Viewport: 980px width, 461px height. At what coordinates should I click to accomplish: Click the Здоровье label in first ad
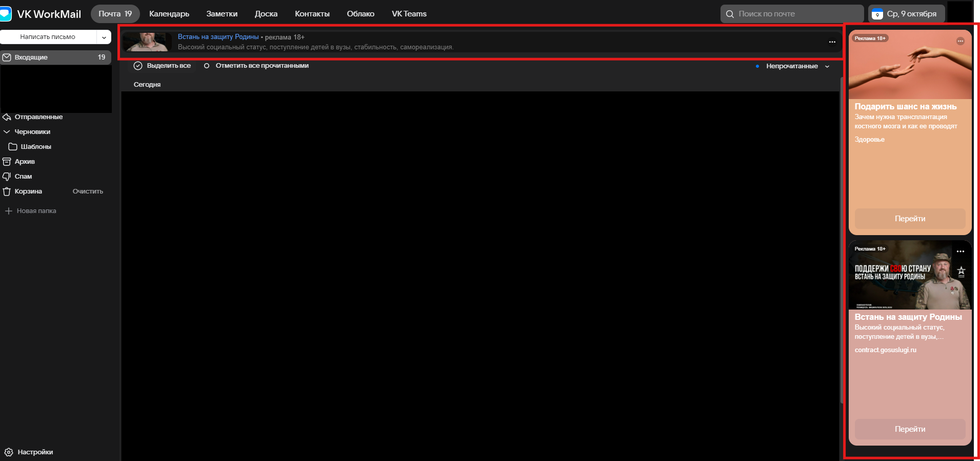tap(870, 140)
